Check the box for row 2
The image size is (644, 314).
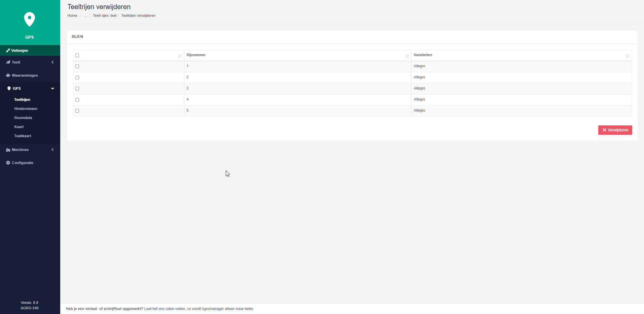coord(77,78)
